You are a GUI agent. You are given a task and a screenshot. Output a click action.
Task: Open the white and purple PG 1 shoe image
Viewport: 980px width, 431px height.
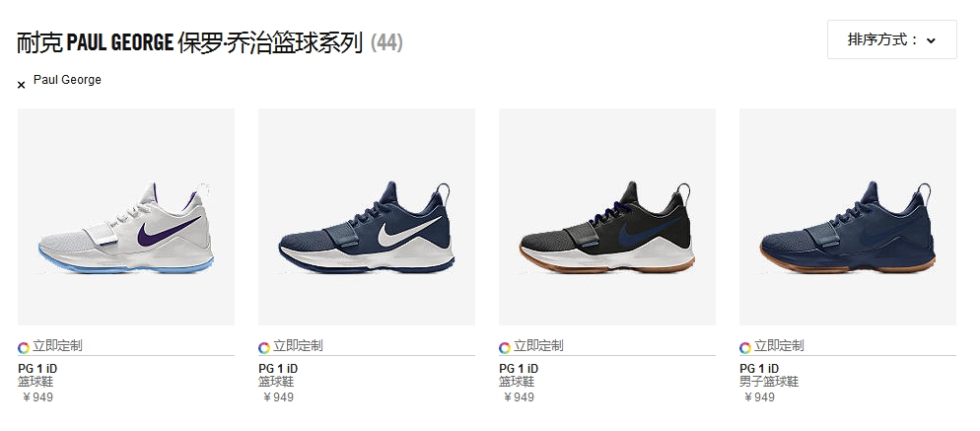pos(126,216)
